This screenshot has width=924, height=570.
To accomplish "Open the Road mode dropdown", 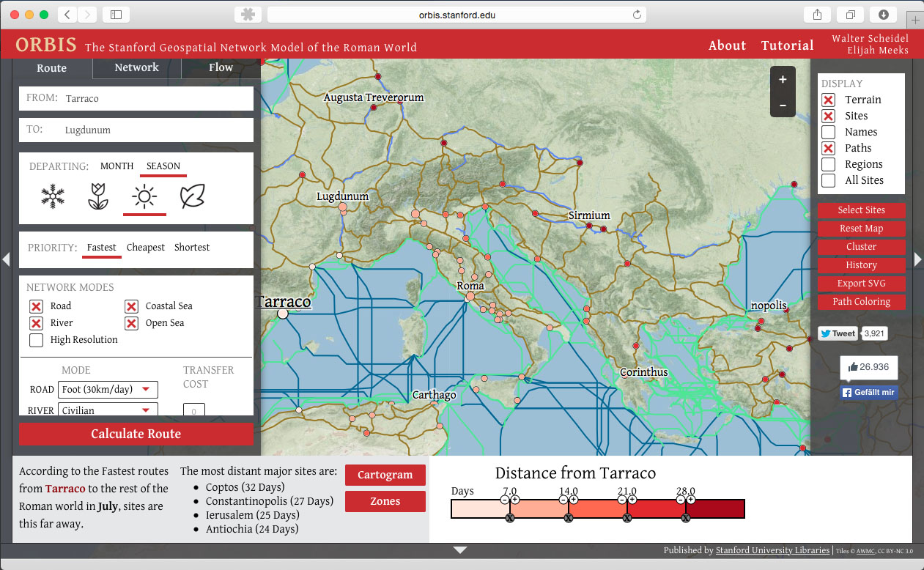I will pos(108,390).
